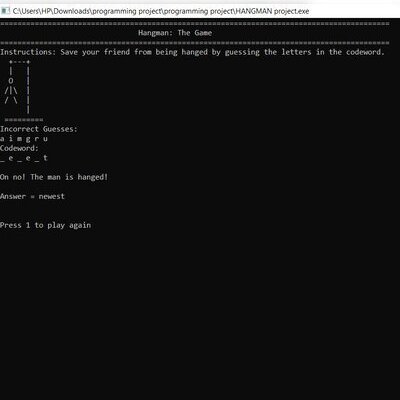Click the 'Press 1 to play again' prompt
This screenshot has height=400, width=400.
(45, 225)
